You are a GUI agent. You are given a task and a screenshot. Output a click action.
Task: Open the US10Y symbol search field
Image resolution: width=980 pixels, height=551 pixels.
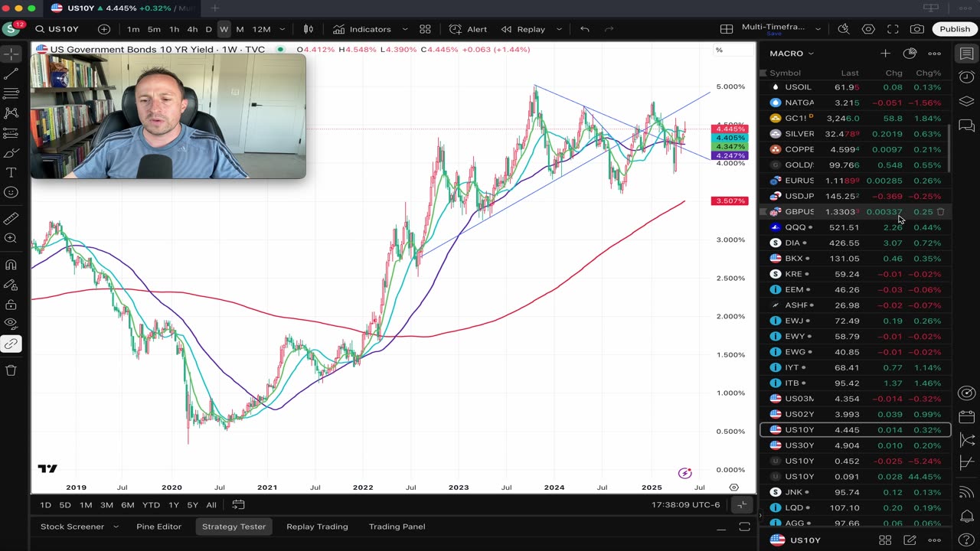[x=57, y=29]
